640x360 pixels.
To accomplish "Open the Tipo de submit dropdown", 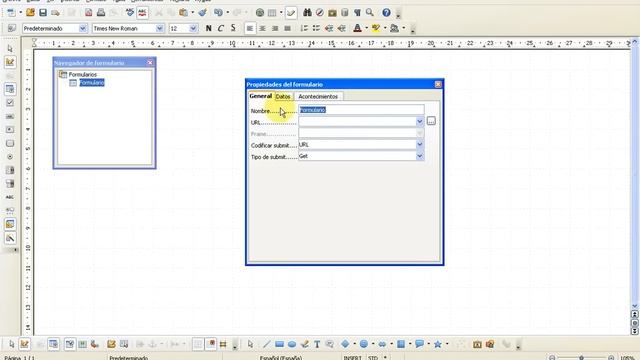I will click(420, 156).
